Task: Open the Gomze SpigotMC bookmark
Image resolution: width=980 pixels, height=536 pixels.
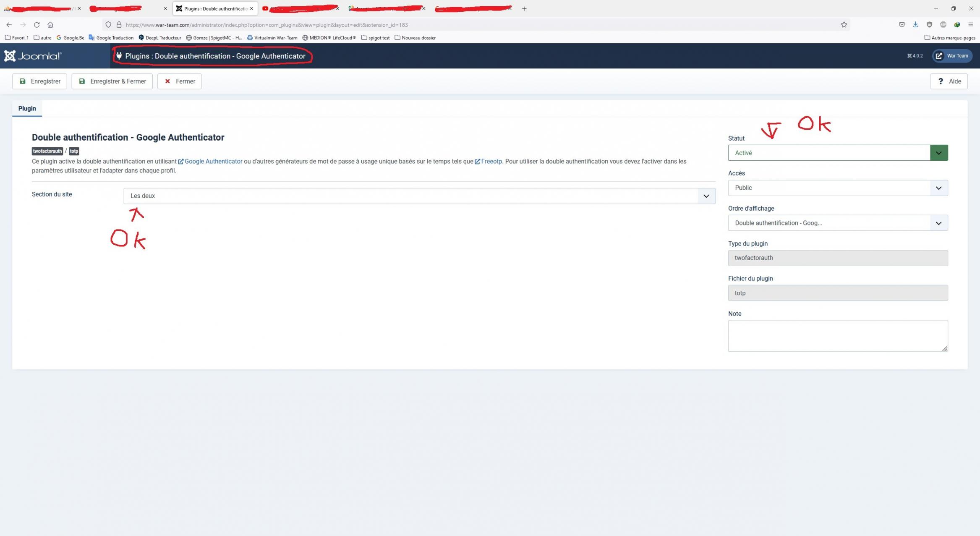Action: pos(214,38)
